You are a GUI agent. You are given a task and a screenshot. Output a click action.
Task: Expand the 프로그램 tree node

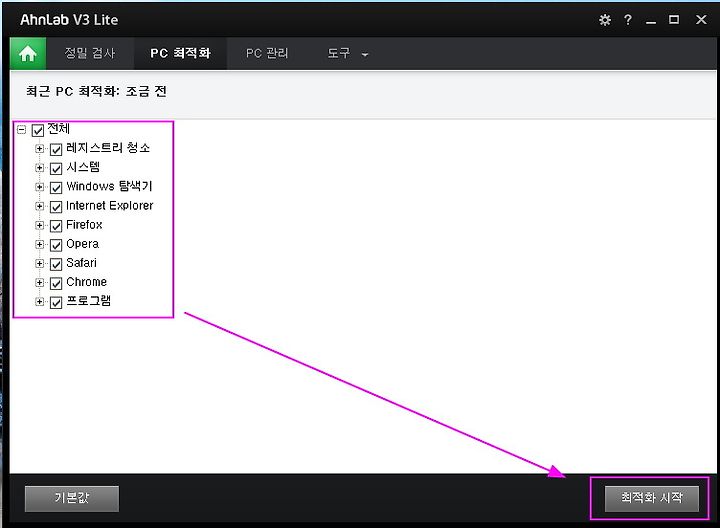click(39, 302)
